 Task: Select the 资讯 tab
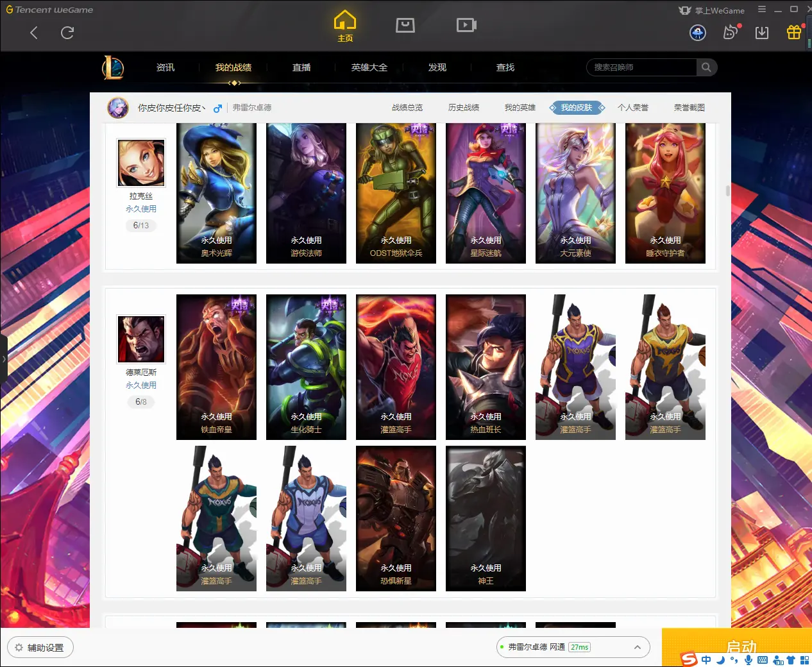(165, 67)
